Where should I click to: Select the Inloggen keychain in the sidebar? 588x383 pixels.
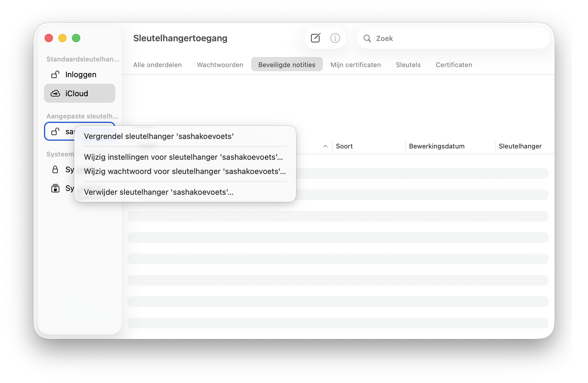[x=81, y=75]
